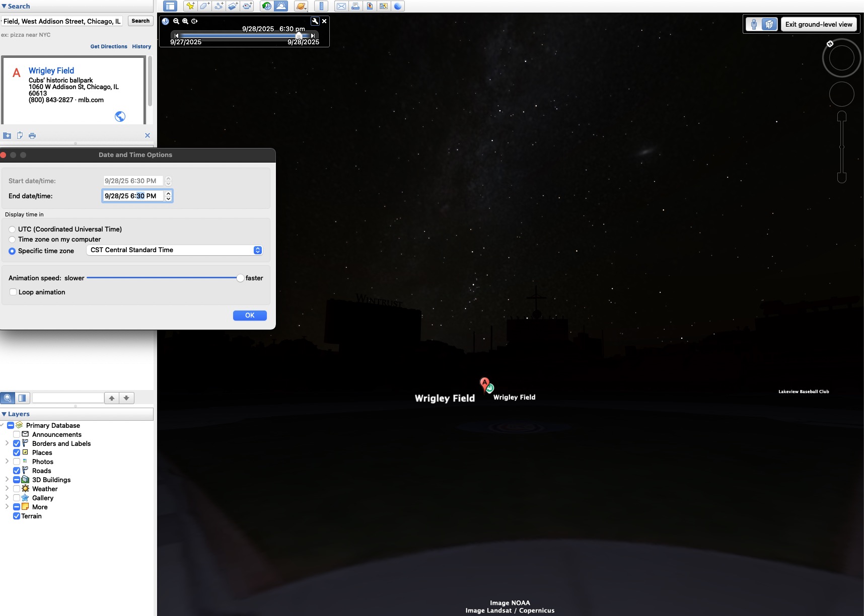
Task: Save image using the toolbar icon
Action: [x=370, y=6]
